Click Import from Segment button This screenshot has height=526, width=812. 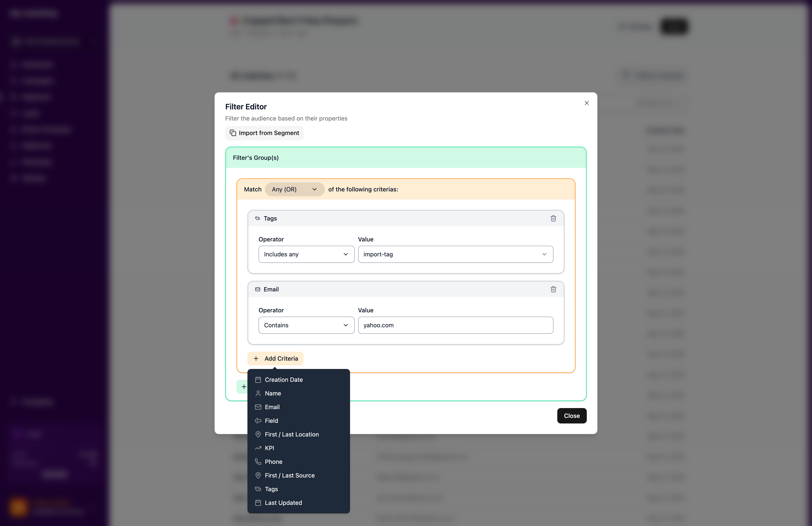point(264,133)
